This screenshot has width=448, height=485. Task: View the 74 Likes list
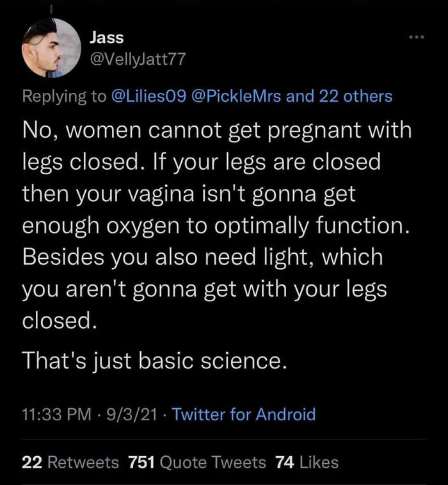(x=307, y=463)
